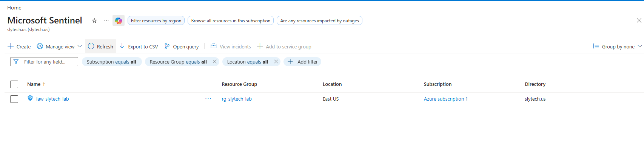The image size is (644, 146).
Task: Pin Microsoft Sentinel with the star icon
Action: coord(94,20)
